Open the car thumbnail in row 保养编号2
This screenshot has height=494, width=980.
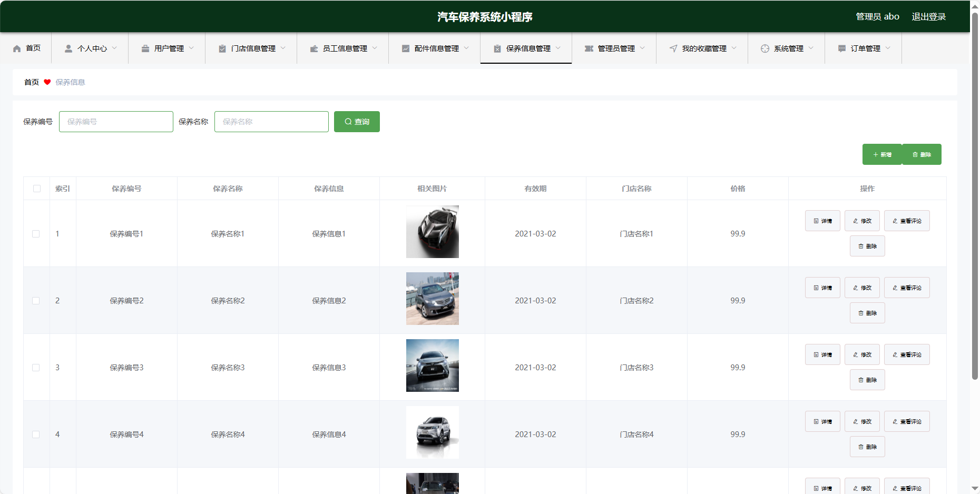[433, 299]
